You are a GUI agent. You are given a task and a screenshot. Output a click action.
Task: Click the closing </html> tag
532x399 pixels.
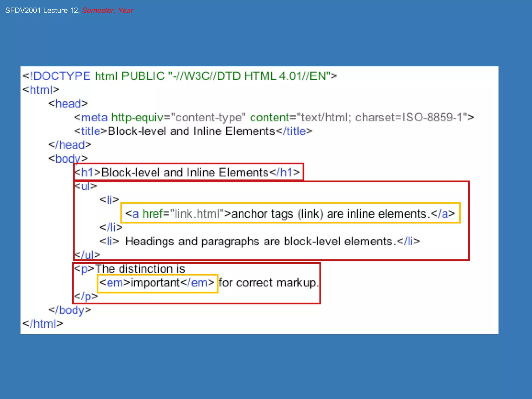click(x=43, y=324)
